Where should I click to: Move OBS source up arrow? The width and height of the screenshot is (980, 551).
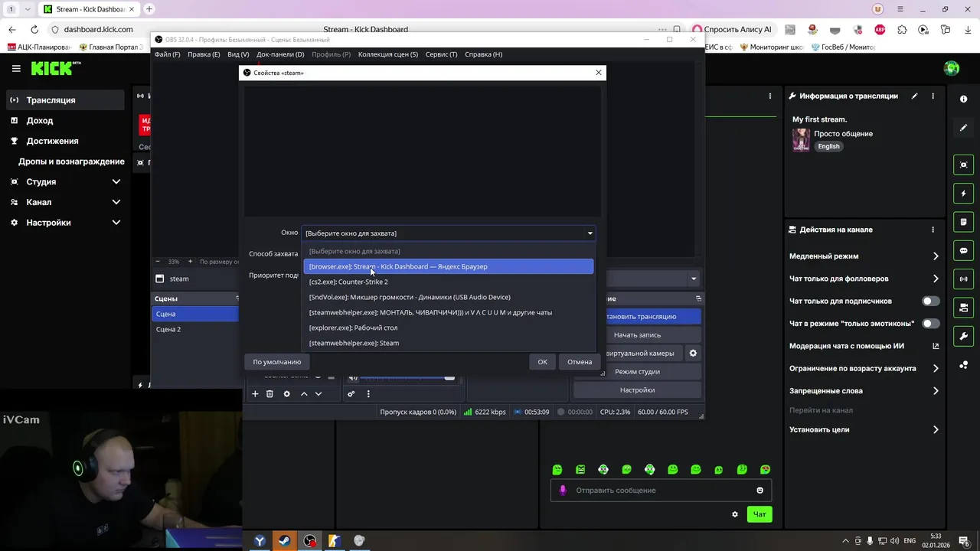pyautogui.click(x=304, y=394)
